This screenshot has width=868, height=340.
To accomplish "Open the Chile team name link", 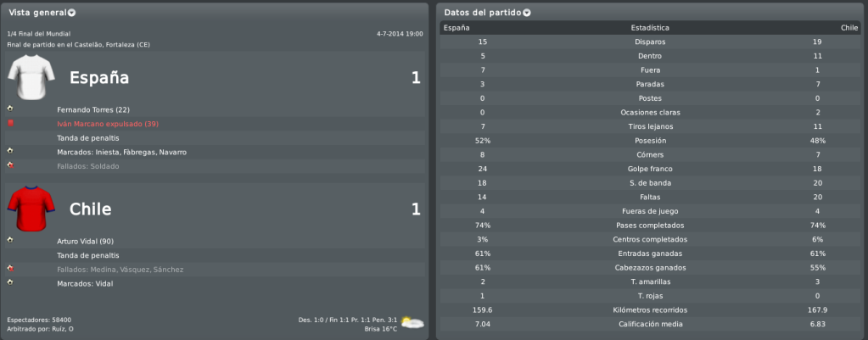I will pos(90,209).
